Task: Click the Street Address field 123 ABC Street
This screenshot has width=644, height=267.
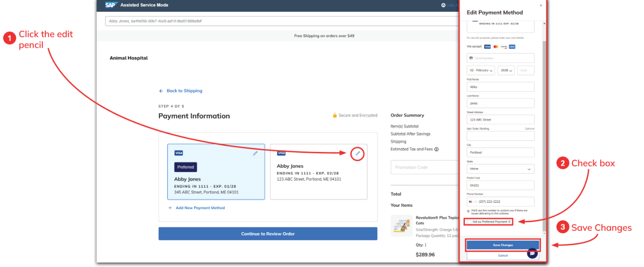Action: (x=500, y=120)
